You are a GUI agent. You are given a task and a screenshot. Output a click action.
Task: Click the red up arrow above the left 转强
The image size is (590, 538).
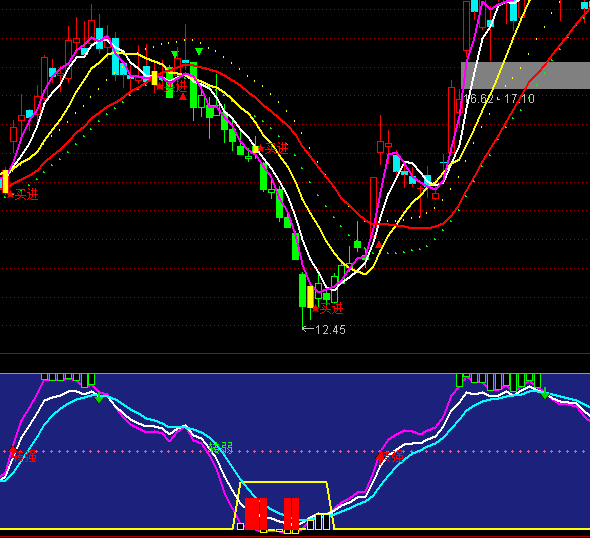13,451
